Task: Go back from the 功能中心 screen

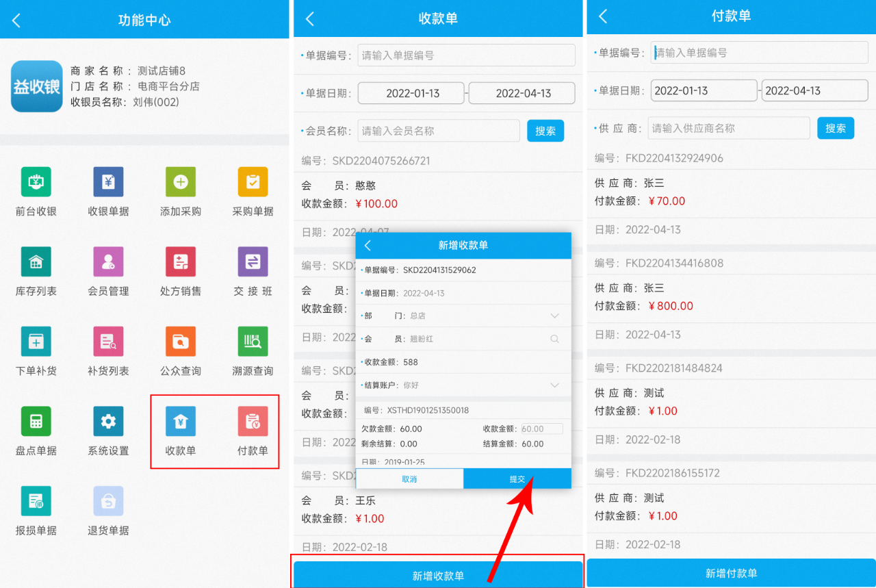Action: tap(16, 21)
